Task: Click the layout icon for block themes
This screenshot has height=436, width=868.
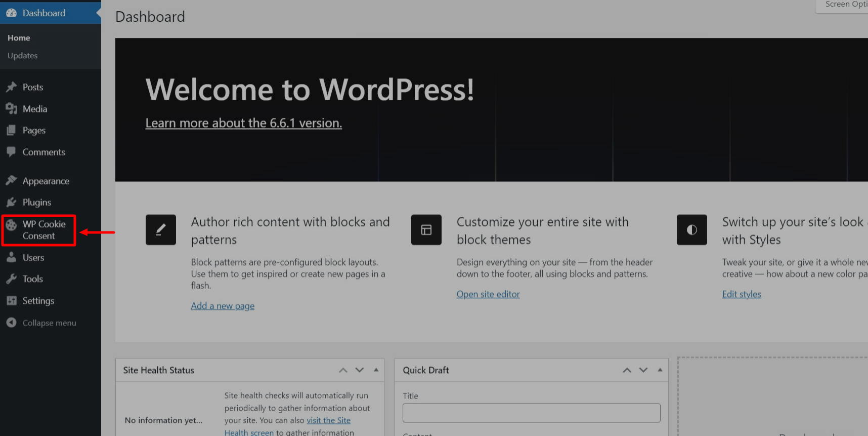Action: point(426,230)
